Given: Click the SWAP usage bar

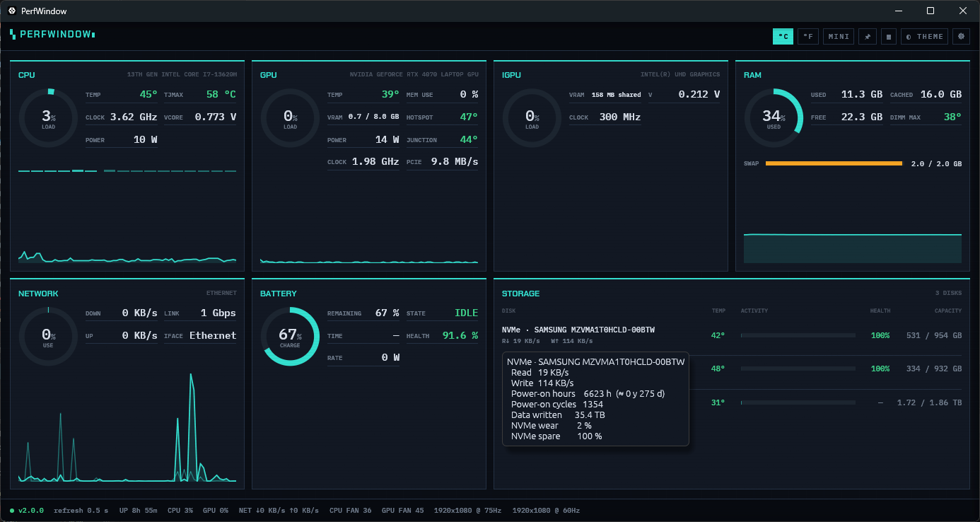Looking at the screenshot, I should pyautogui.click(x=834, y=163).
